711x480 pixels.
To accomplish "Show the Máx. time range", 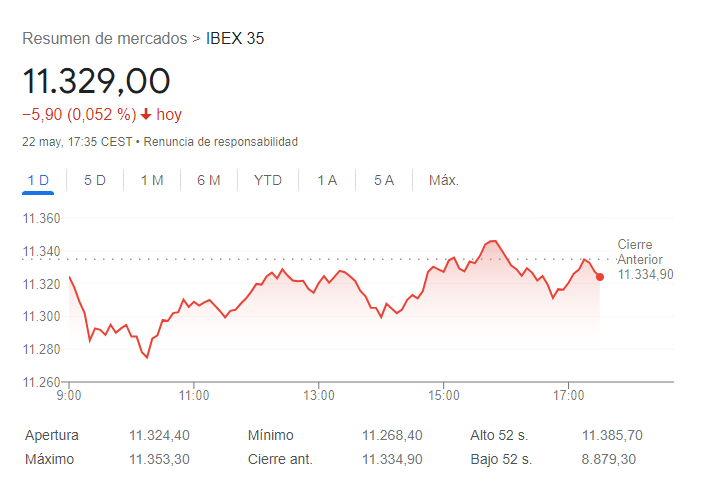I will [443, 180].
